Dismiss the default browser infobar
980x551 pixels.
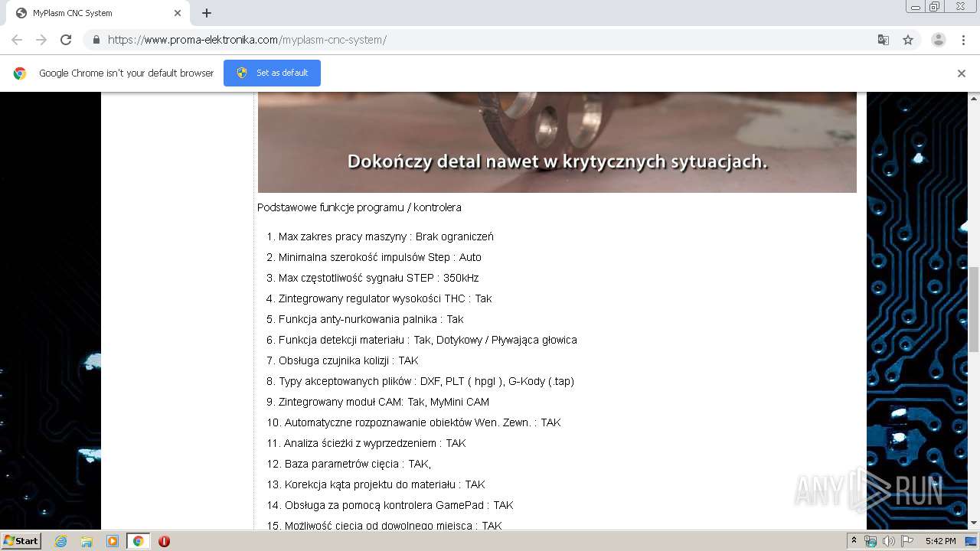coord(962,73)
